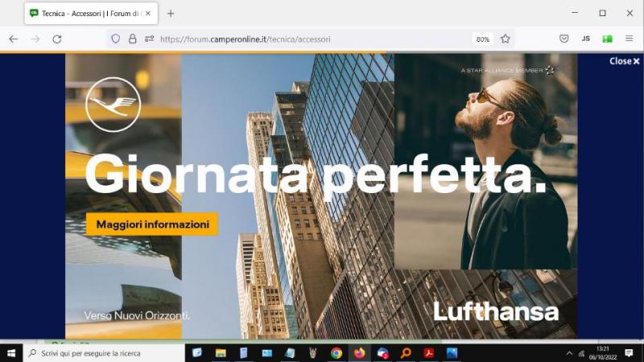Click the browser back arrow
This screenshot has width=644, height=362.
pos(13,39)
